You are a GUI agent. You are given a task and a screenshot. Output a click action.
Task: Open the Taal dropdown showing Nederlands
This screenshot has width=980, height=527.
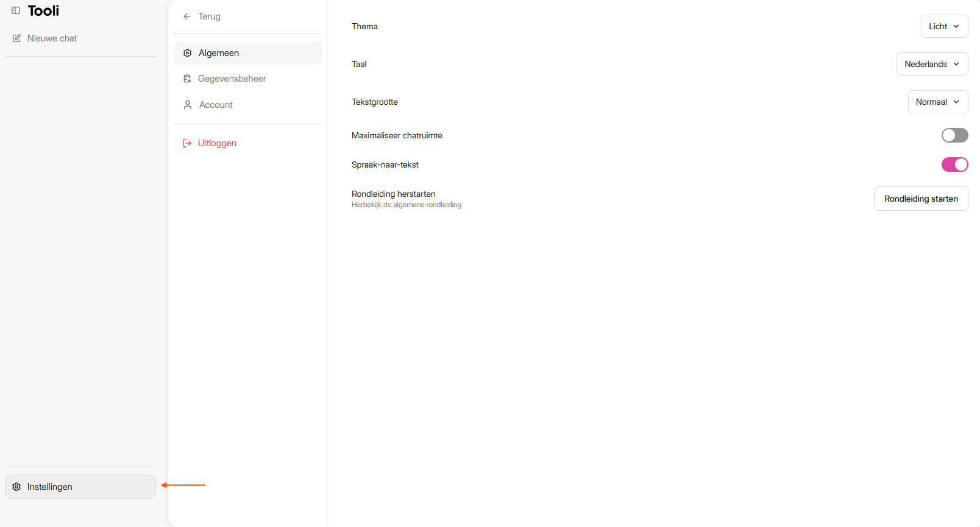pyautogui.click(x=932, y=64)
